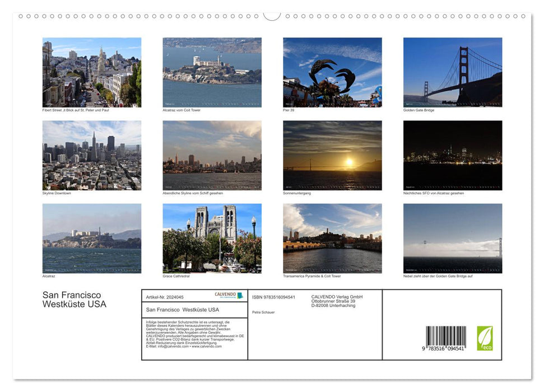
Task: Open the Grace Cathedral image
Action: tap(212, 239)
